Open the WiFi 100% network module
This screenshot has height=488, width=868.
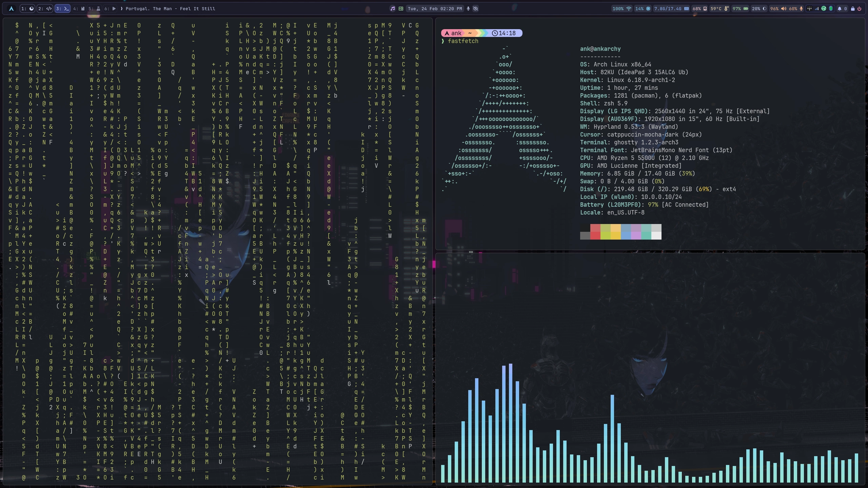pyautogui.click(x=622, y=9)
